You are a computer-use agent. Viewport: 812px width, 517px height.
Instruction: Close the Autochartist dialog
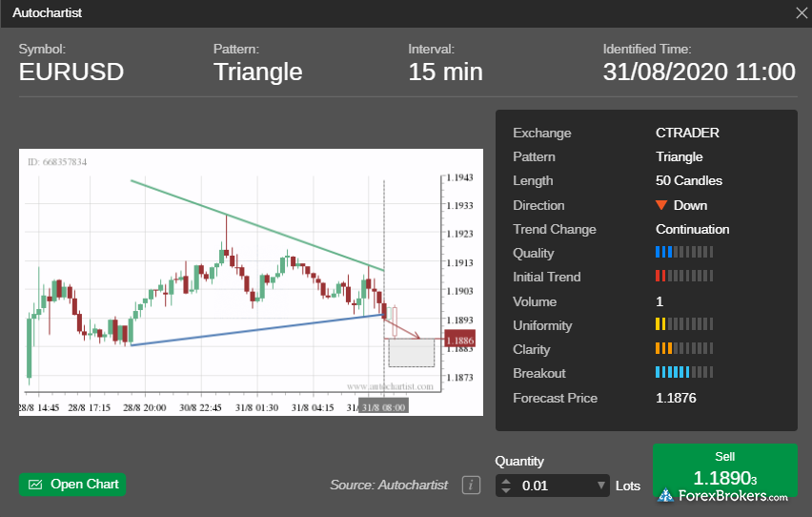[x=802, y=13]
